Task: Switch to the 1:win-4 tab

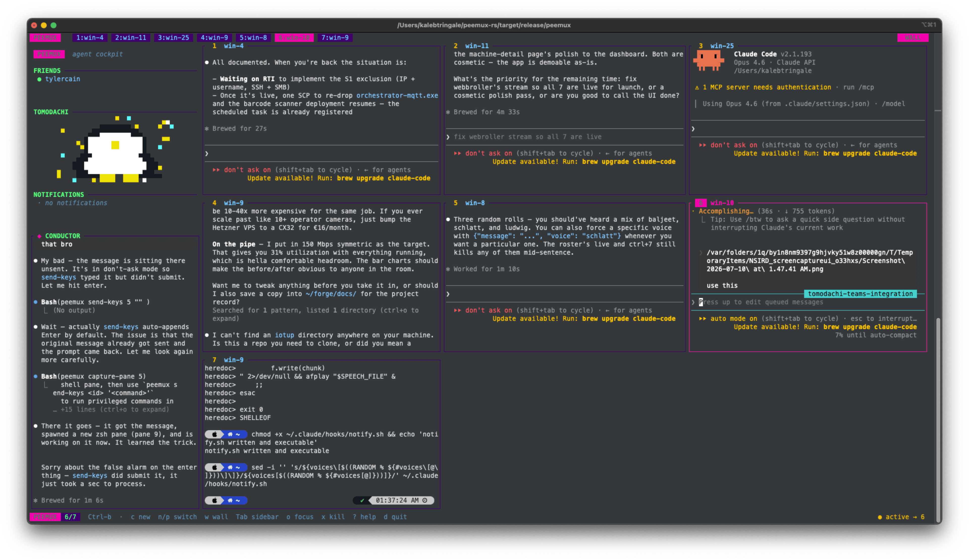Action: coord(90,38)
